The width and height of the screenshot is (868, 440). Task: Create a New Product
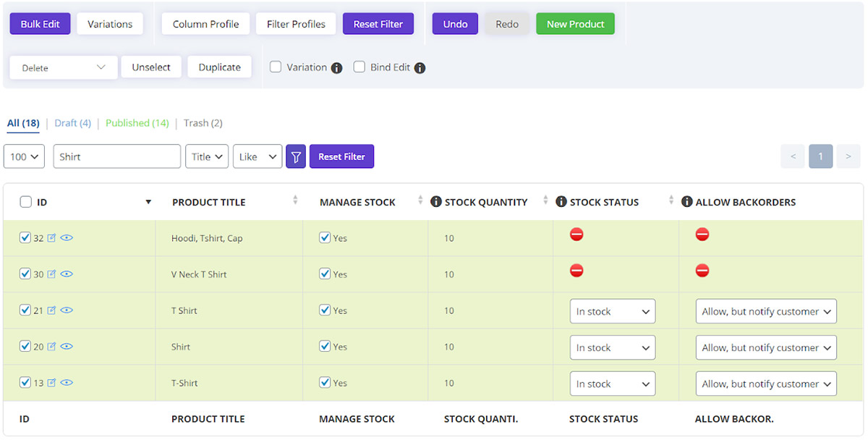point(575,23)
